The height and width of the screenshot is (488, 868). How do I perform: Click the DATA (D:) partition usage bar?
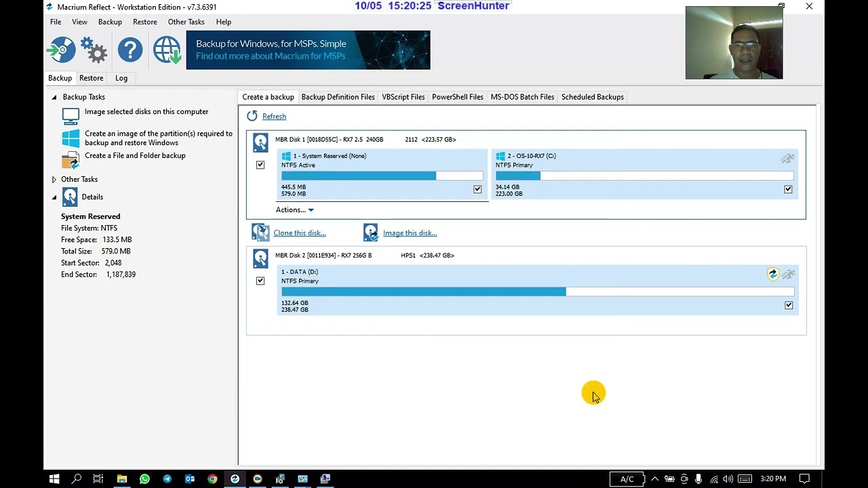(538, 291)
